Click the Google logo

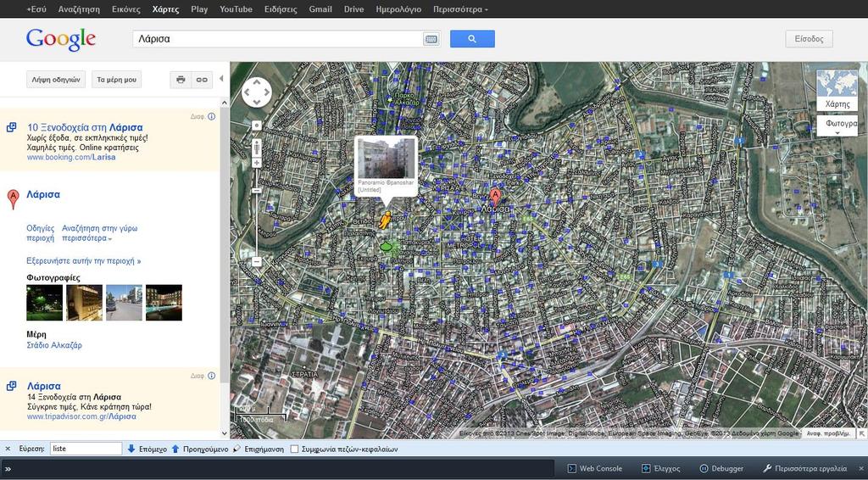tap(61, 39)
